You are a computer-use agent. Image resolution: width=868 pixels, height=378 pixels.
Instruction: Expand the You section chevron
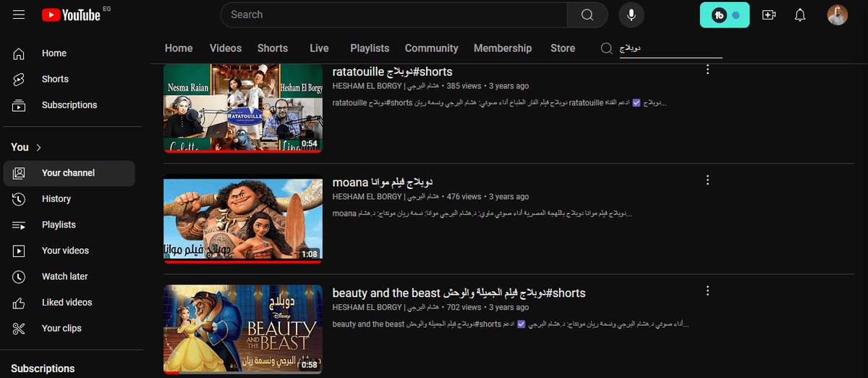coord(39,148)
